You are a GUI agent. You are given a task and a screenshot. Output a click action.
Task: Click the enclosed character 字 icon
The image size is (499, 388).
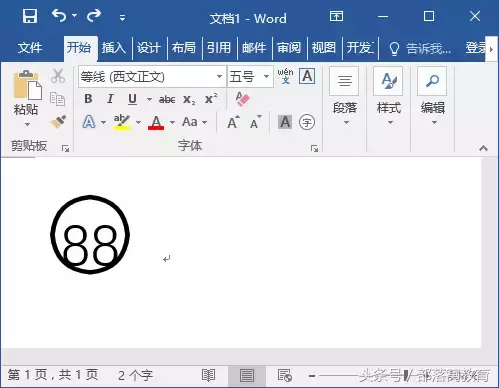307,122
